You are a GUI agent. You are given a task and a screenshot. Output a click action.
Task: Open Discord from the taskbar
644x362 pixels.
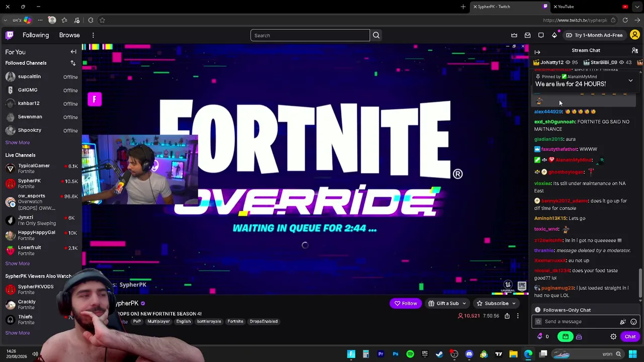(x=469, y=354)
